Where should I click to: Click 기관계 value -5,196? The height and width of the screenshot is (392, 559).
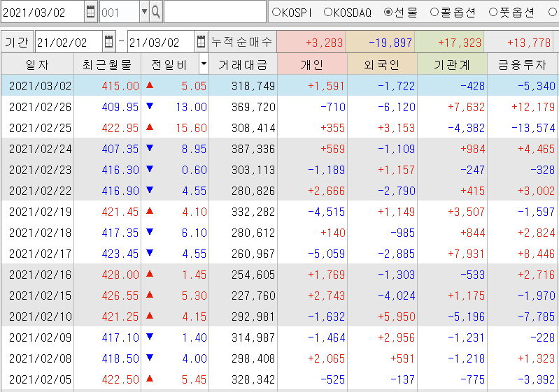[467, 317]
